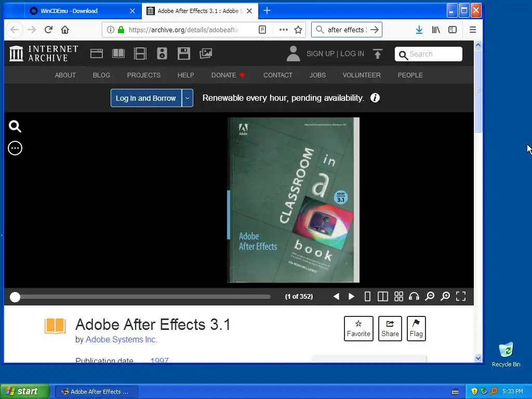Click the Upload arrow icon
This screenshot has width=532, height=399.
pyautogui.click(x=377, y=54)
